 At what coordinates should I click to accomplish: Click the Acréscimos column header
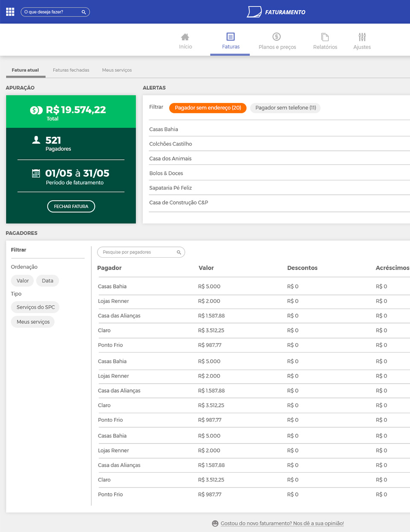[392, 268]
